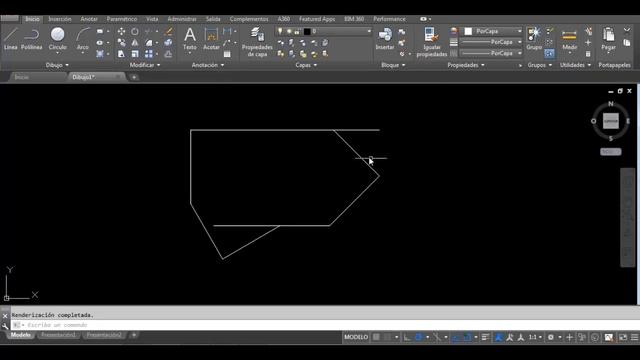Click the Stretch tool icon in Modificar
Screen dimensions: 640x360
click(121, 54)
